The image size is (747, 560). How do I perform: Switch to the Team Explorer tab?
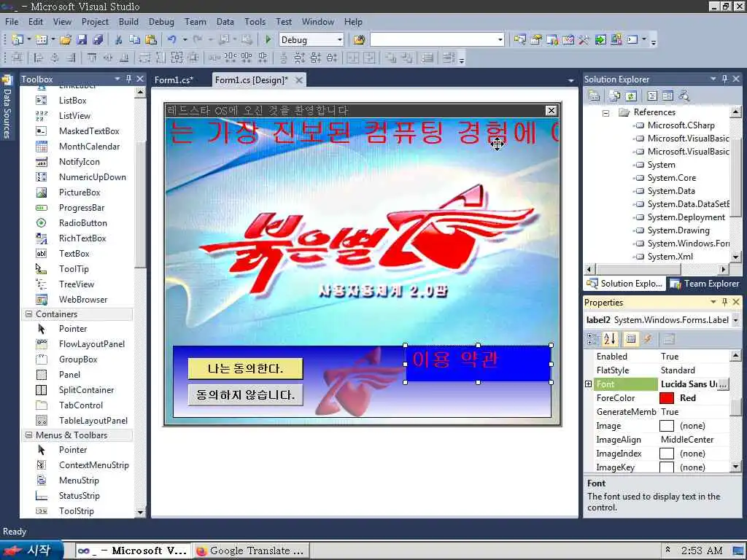(x=705, y=284)
